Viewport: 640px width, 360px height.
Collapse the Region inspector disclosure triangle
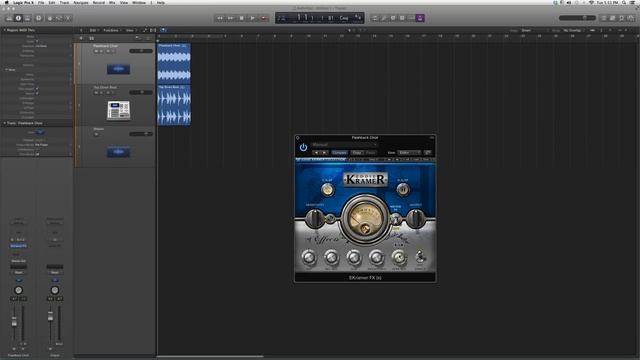coord(4,30)
